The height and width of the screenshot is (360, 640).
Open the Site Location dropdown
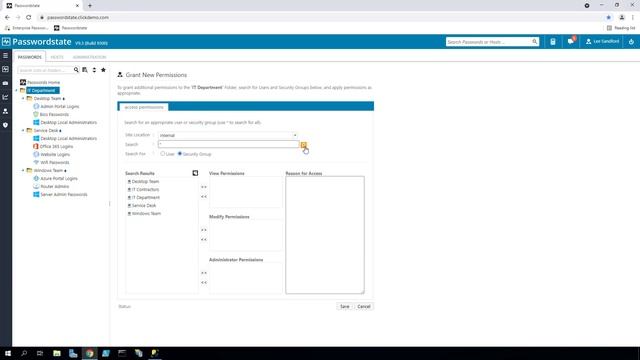228,135
